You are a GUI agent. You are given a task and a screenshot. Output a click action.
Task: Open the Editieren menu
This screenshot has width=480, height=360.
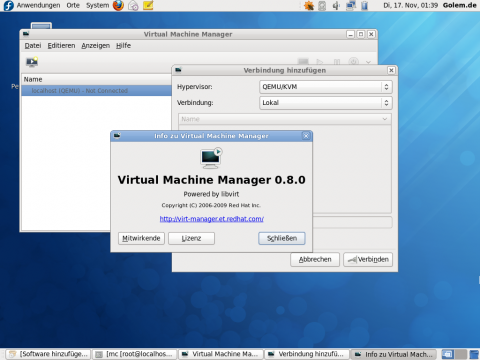[x=61, y=46]
